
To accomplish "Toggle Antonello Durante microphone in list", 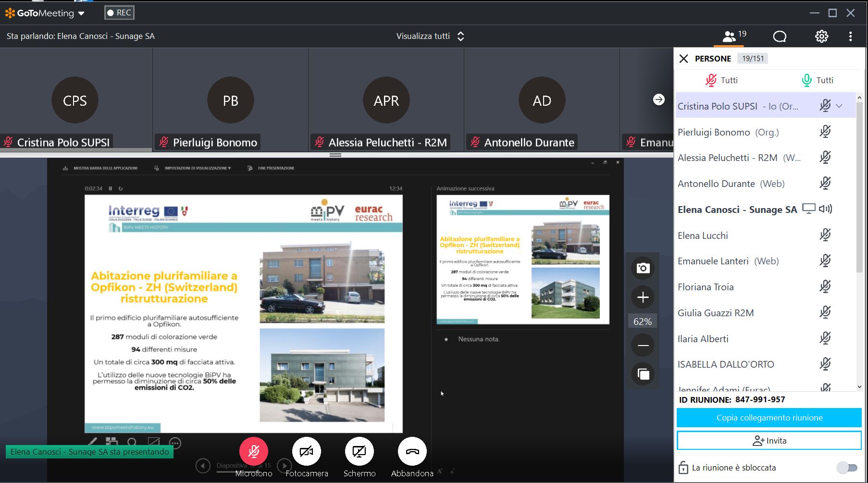I will (825, 184).
